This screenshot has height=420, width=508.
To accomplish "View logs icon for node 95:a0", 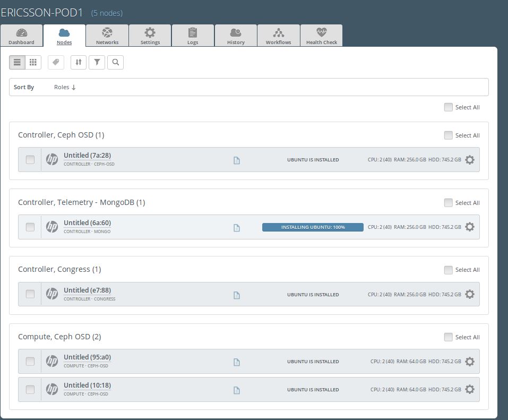I will (237, 362).
